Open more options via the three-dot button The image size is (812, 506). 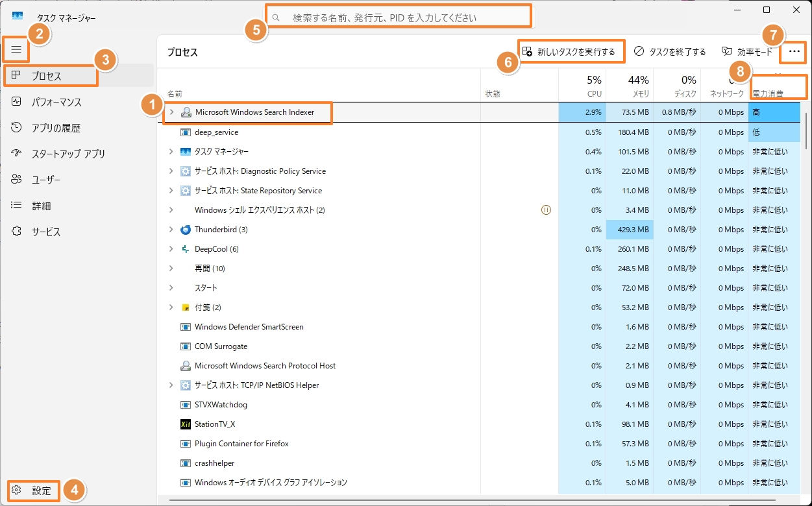794,51
